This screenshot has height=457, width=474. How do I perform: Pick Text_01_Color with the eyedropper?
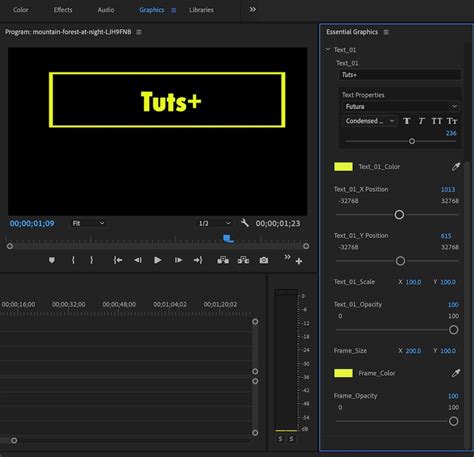point(456,167)
